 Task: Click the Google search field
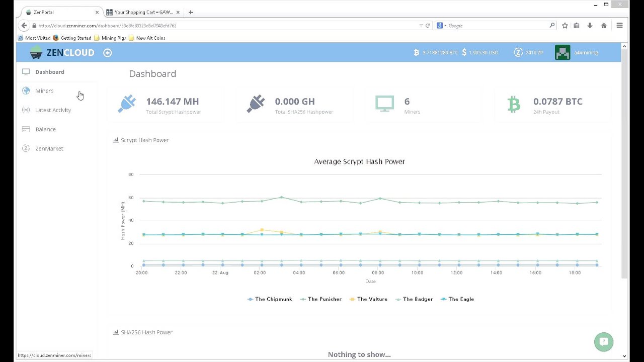pyautogui.click(x=497, y=26)
